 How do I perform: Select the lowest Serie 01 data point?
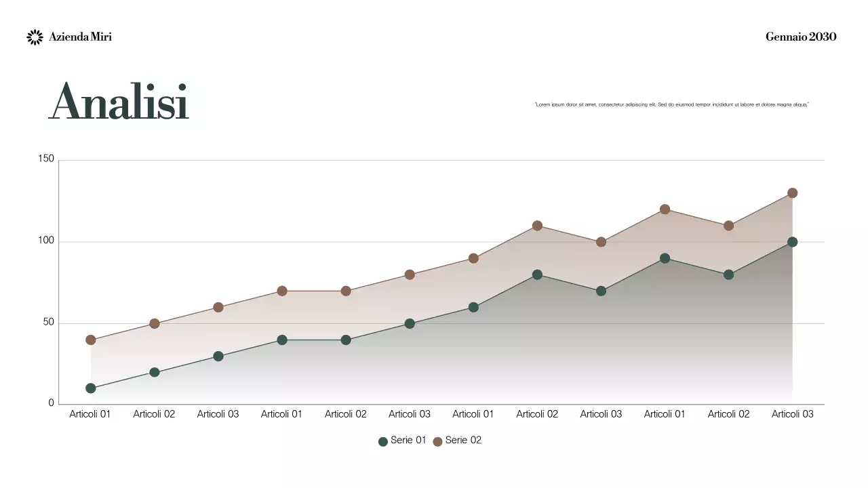(91, 388)
